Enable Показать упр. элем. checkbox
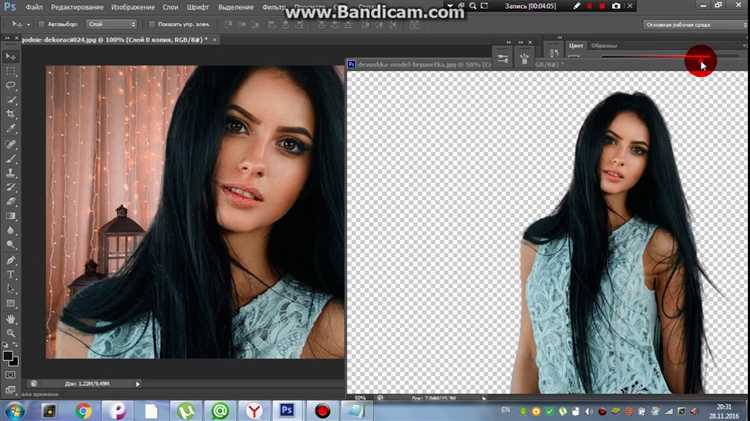The width and height of the screenshot is (750, 421). click(151, 23)
